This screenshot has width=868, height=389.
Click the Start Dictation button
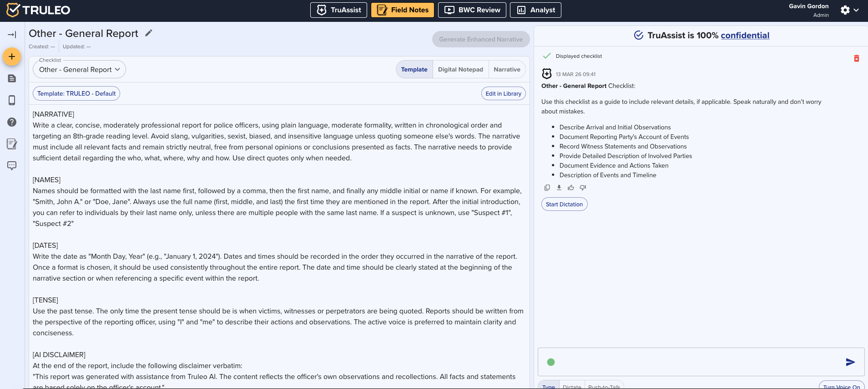point(564,205)
